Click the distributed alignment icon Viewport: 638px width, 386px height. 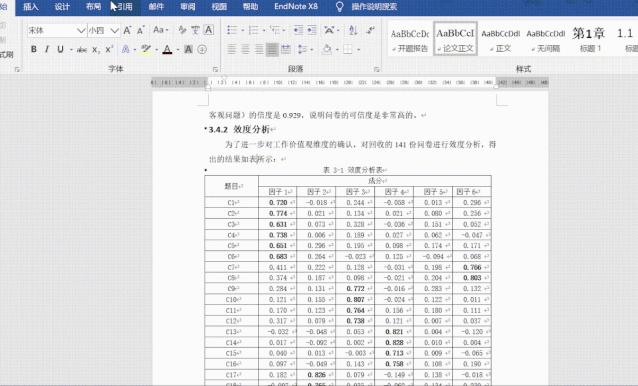(x=286, y=49)
